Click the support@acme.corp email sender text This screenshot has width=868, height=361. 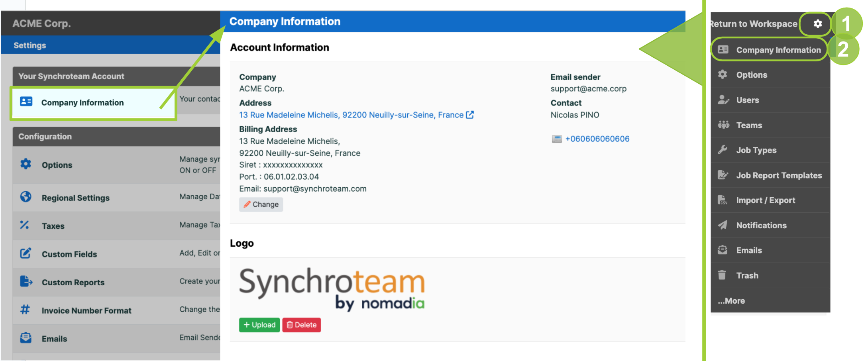[588, 89]
